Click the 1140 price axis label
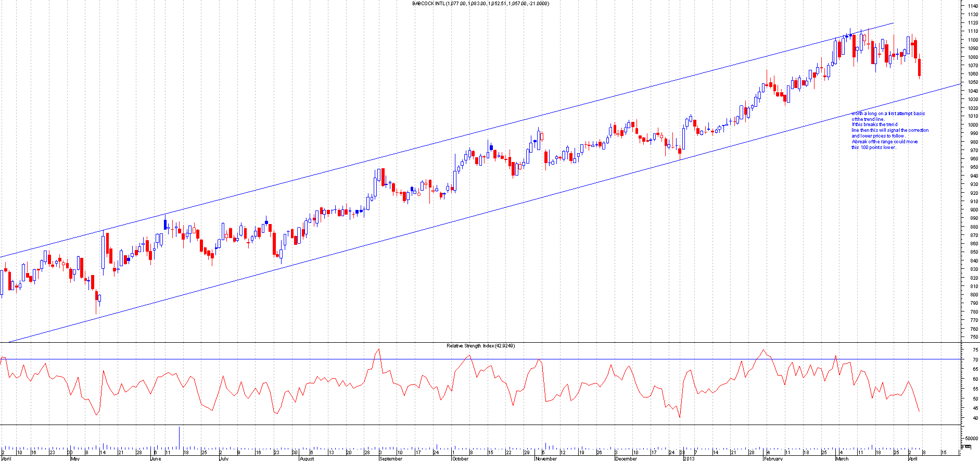Screen dimensions: 980x461 972,6
